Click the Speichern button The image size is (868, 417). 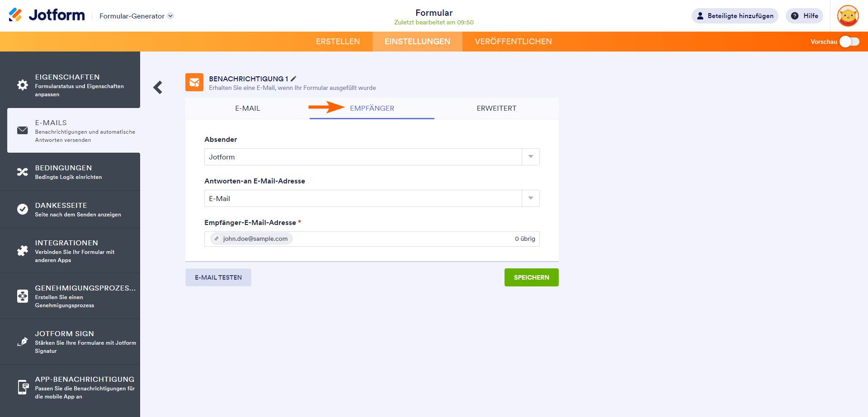pyautogui.click(x=531, y=277)
